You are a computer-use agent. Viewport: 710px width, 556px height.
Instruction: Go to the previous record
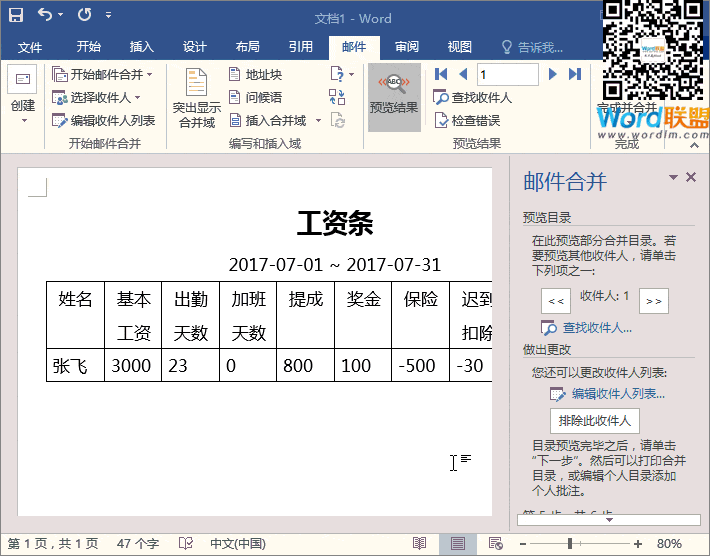[x=463, y=74]
